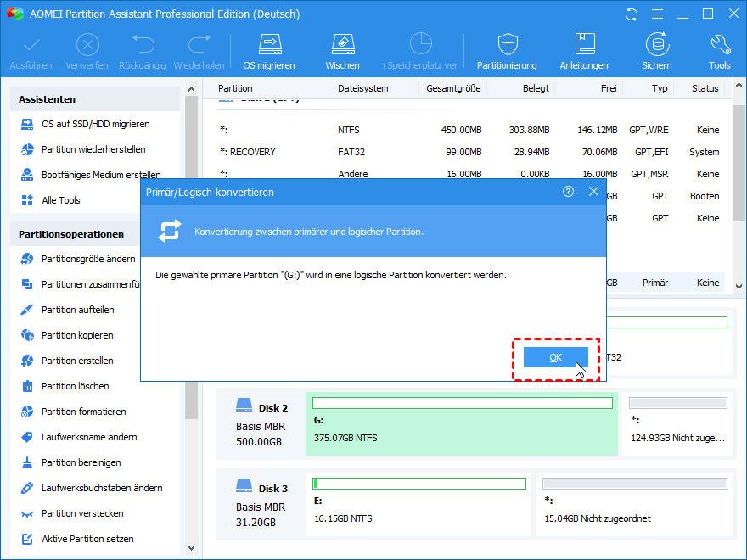Choose Laufwerksname ändern operation
The image size is (747, 560).
click(x=89, y=437)
